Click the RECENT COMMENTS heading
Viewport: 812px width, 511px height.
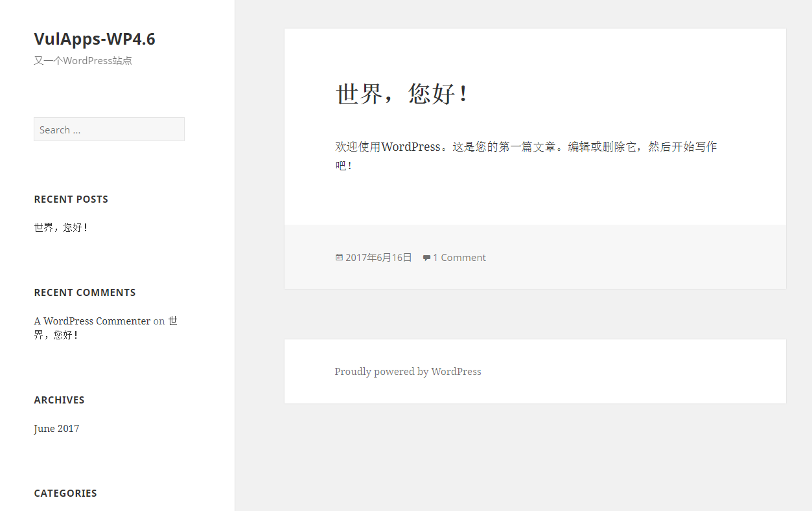[85, 293]
